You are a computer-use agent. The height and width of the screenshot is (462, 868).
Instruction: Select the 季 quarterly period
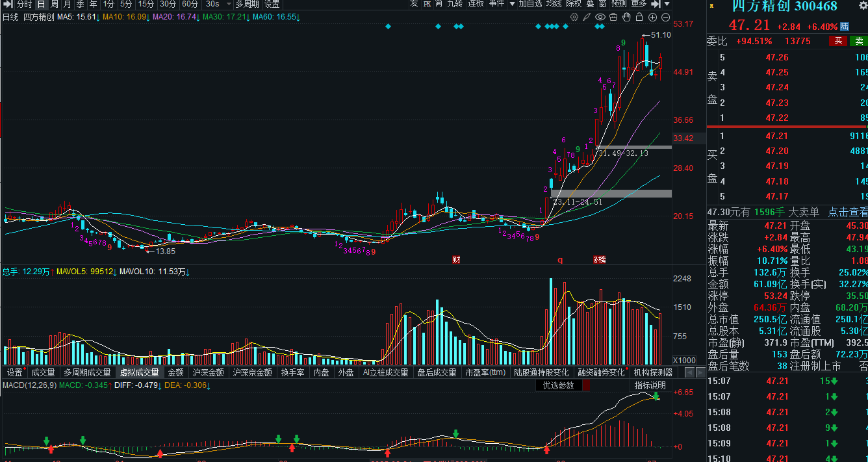tap(81, 4)
